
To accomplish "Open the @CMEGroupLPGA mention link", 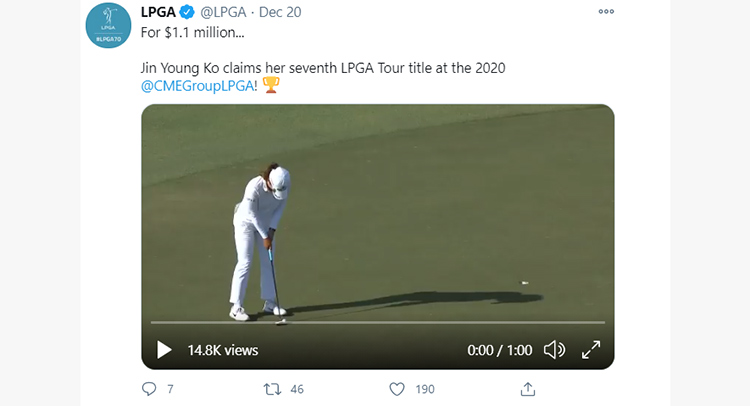I will (197, 86).
